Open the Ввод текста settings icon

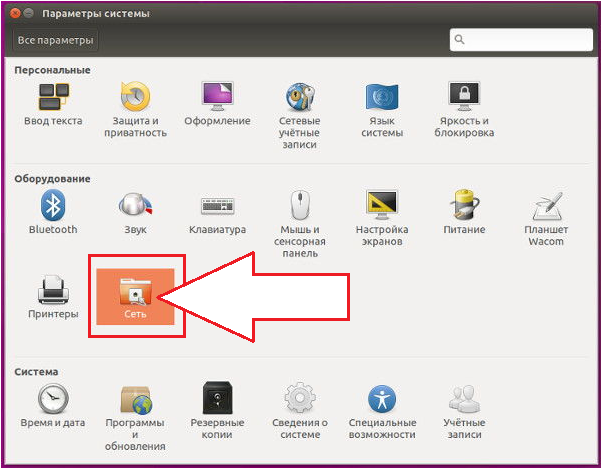54,97
